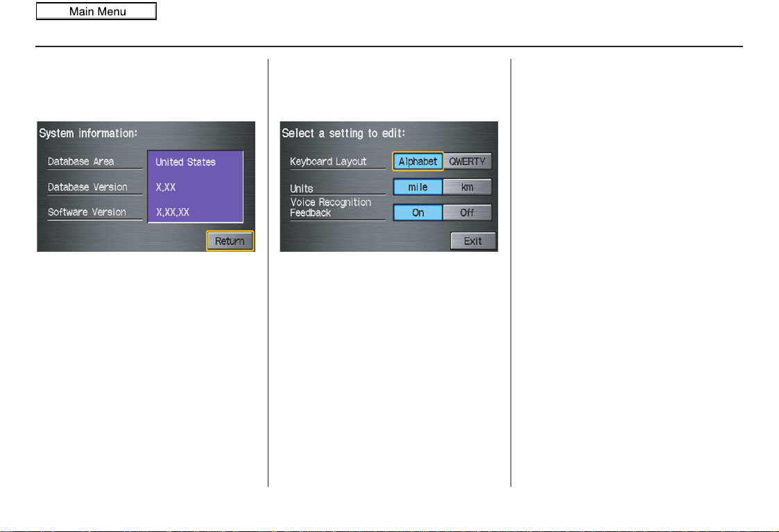The height and width of the screenshot is (532, 779).
Task: Click the System information heading
Action: click(x=88, y=133)
